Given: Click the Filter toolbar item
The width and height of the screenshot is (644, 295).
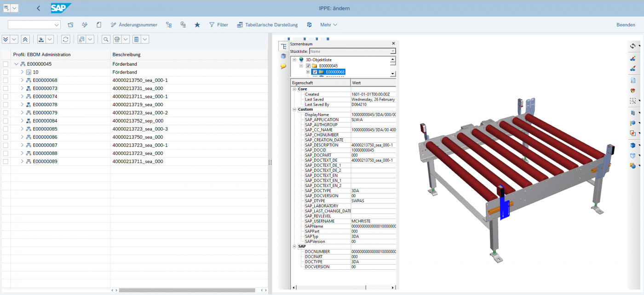Looking at the screenshot, I should click(218, 25).
